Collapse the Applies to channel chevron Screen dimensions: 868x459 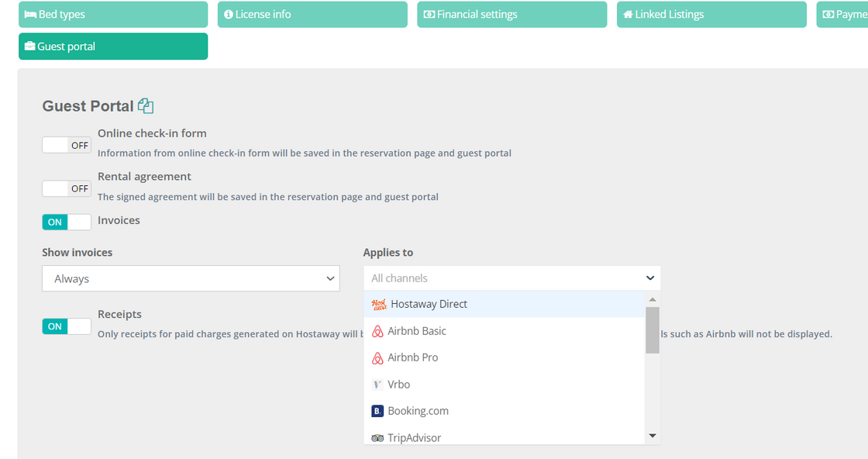[649, 278]
